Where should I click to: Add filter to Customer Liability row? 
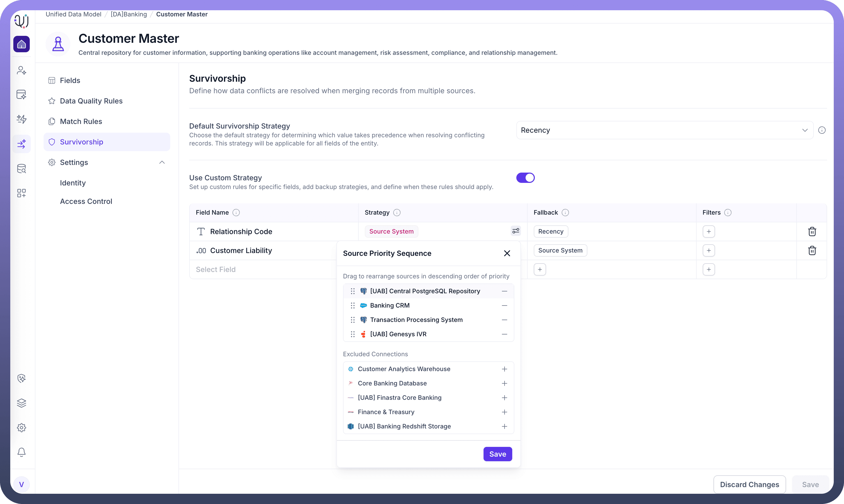(708, 251)
